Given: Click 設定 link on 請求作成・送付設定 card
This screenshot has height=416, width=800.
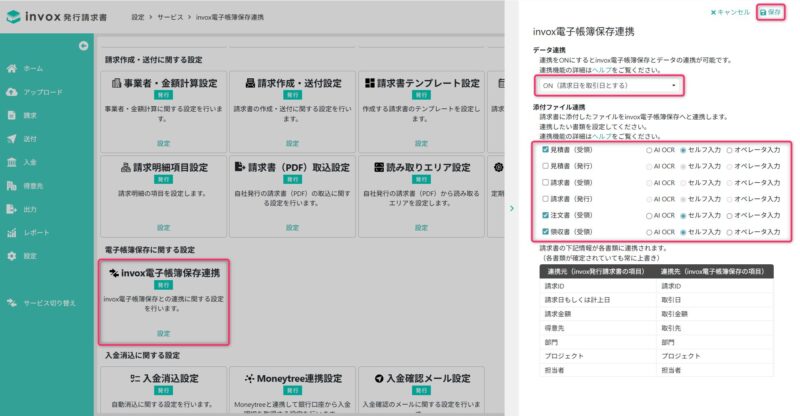Looking at the screenshot, I should [292, 143].
